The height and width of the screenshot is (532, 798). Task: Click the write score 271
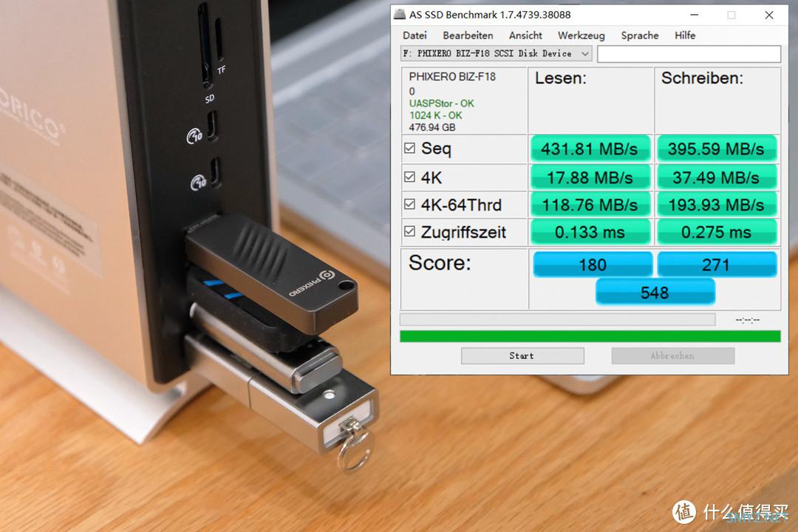717,265
